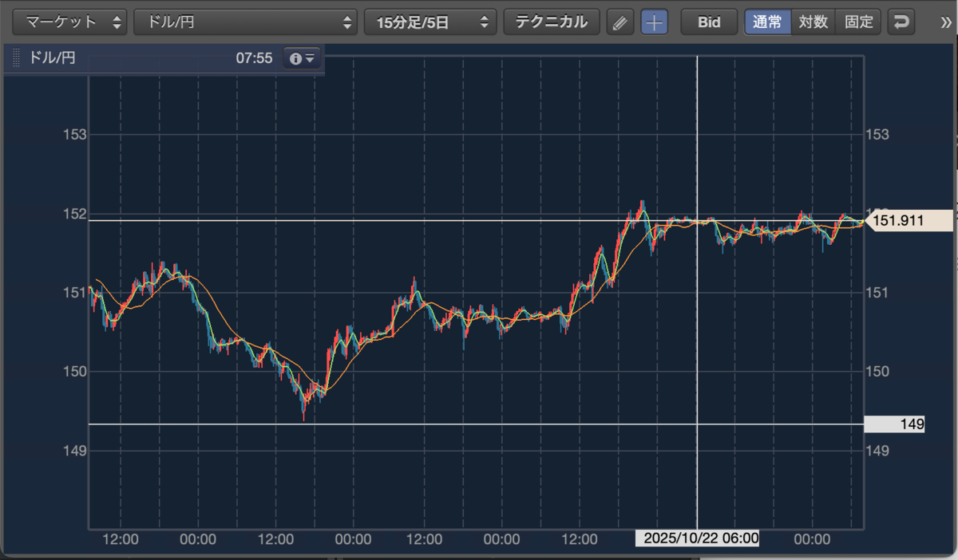The image size is (958, 560).
Task: Click the 151.911 current price label
Action: click(x=909, y=221)
